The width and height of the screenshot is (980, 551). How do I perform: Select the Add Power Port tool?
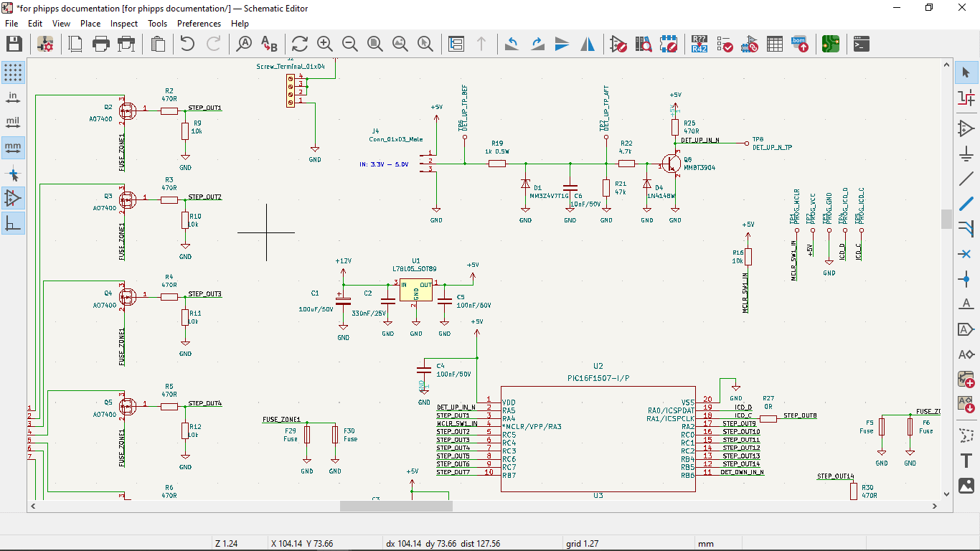coord(966,154)
